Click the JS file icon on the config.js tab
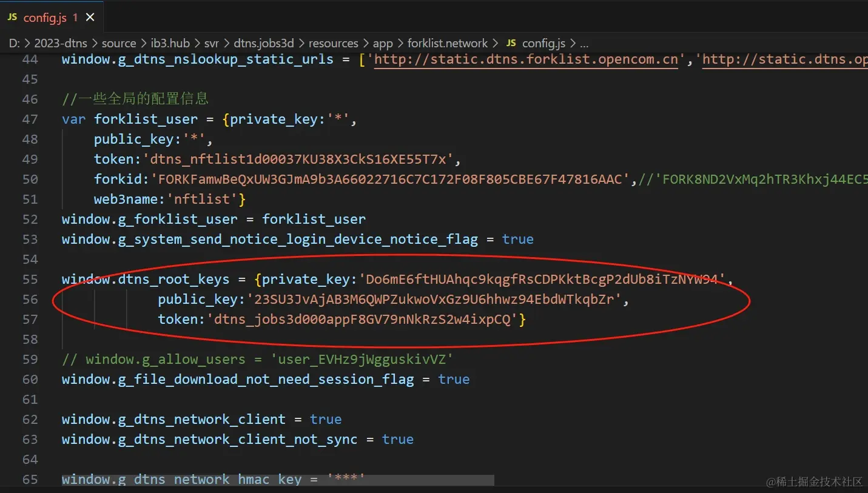 coord(12,18)
